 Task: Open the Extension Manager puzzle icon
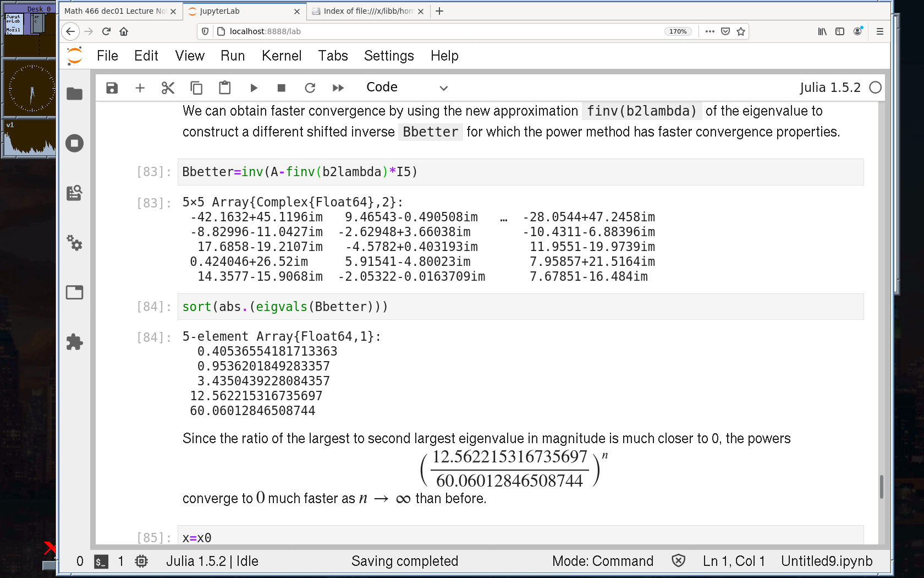pyautogui.click(x=74, y=342)
